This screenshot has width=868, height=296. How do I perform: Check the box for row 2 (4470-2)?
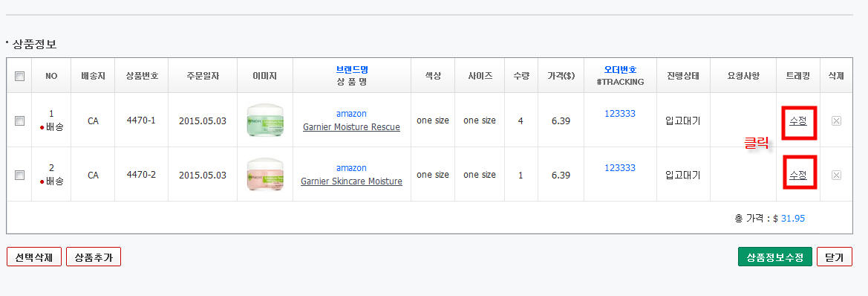coord(19,176)
